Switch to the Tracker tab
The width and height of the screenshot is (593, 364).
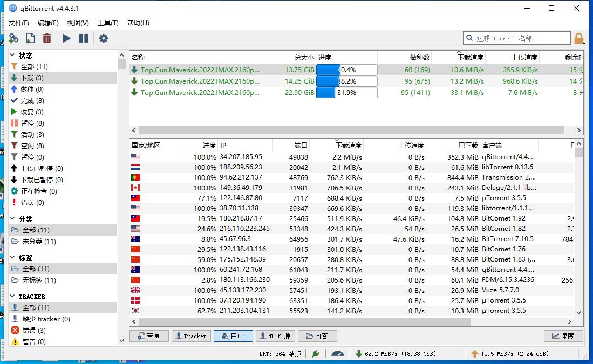click(191, 336)
